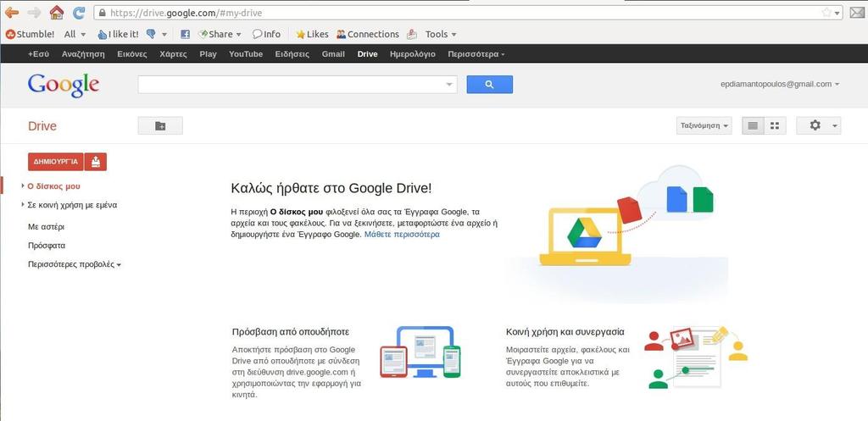Image resolution: width=868 pixels, height=421 pixels.
Task: Open the All topics dropdown
Action: tap(75, 34)
